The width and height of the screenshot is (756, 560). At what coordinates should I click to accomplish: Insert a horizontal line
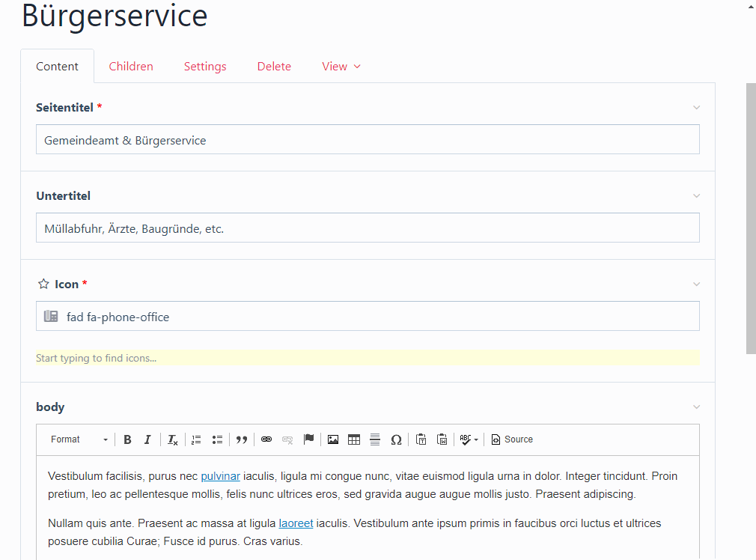[x=375, y=439]
